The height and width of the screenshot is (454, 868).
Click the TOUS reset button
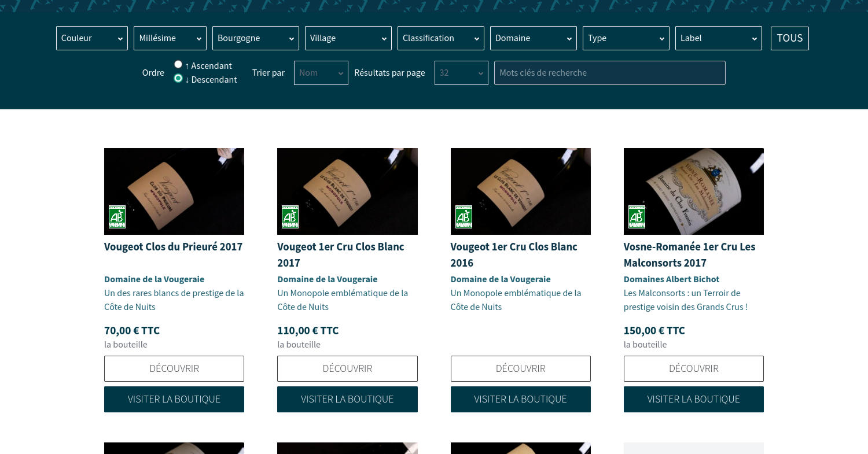790,38
